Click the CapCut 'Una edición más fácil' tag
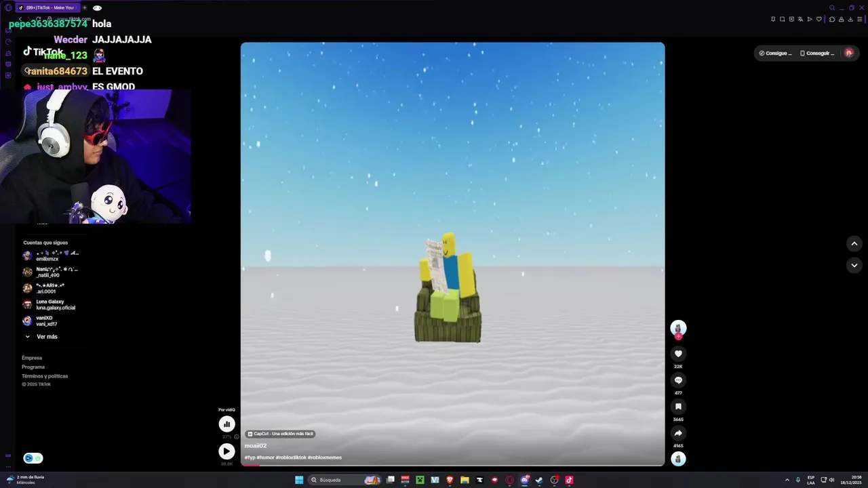The width and height of the screenshot is (868, 488). (280, 434)
